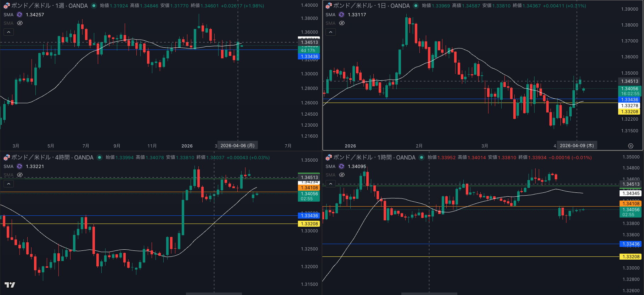The width and height of the screenshot is (644, 295).
Task: Collapse indicator legend on 1-hour chart
Action: (331, 184)
